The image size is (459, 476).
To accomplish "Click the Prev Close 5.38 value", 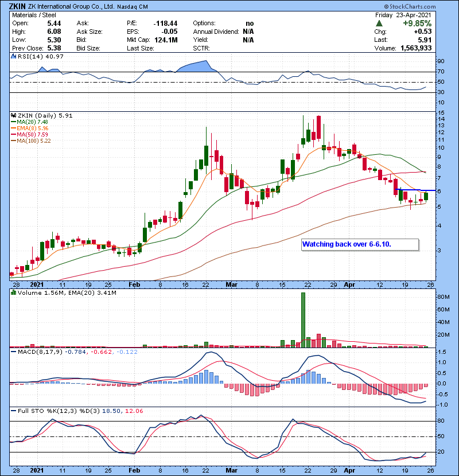I will point(54,48).
